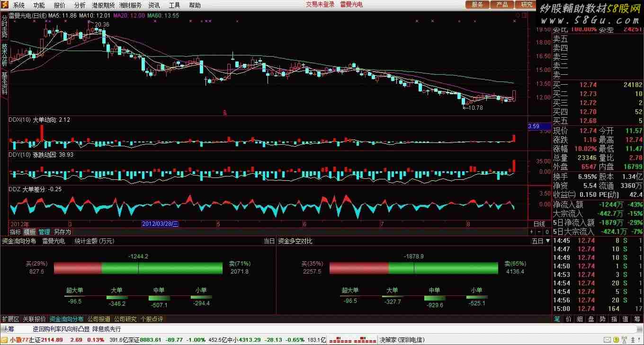This screenshot has height=345, width=644.
Task: Click the 研究 button at top right
Action: (526, 5)
